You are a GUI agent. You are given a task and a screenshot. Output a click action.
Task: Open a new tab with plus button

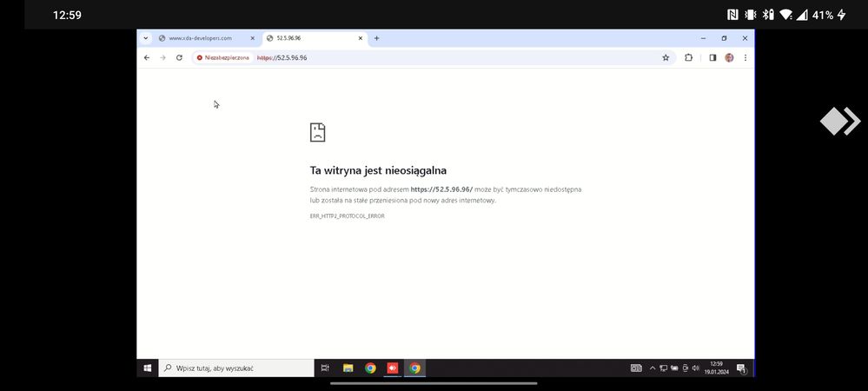coord(376,38)
